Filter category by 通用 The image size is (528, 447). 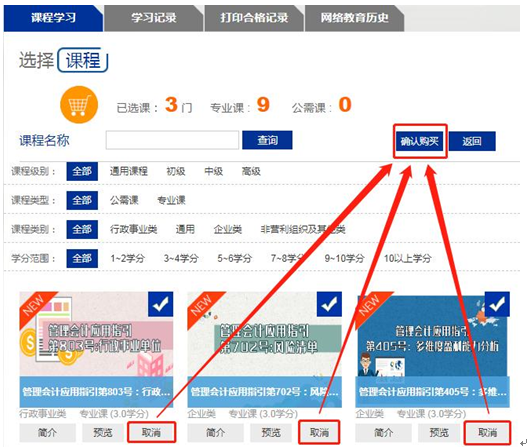pos(185,229)
